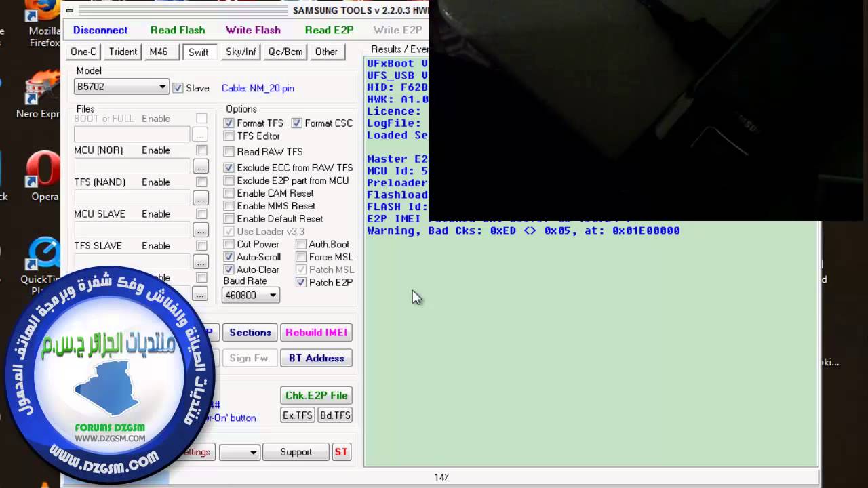868x488 pixels.
Task: Click Write Flash
Action: click(x=253, y=30)
